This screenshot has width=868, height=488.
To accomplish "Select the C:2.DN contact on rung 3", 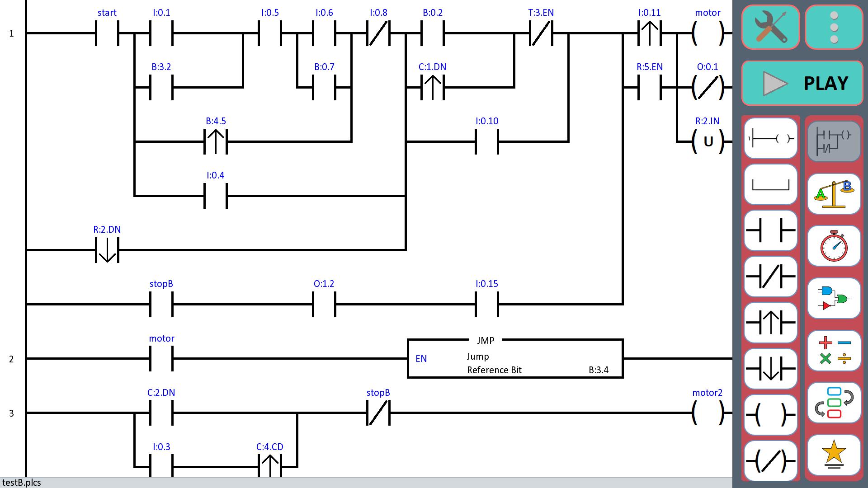I will (161, 413).
